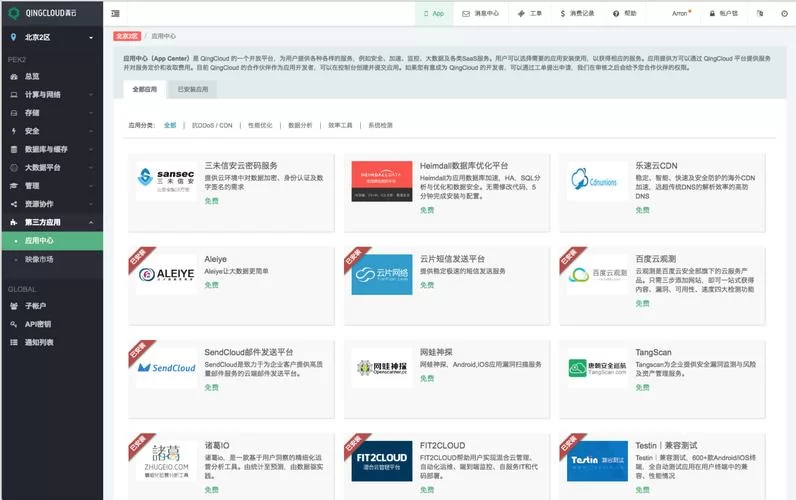Viewport: 796px width, 500px height.
Task: Expand 计算与网络 section in sidebar
Action: tap(52, 95)
